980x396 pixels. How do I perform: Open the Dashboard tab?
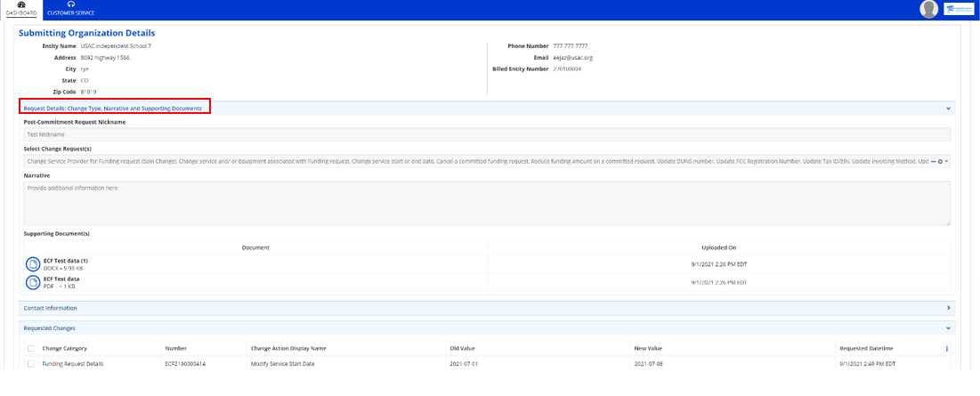20,9
